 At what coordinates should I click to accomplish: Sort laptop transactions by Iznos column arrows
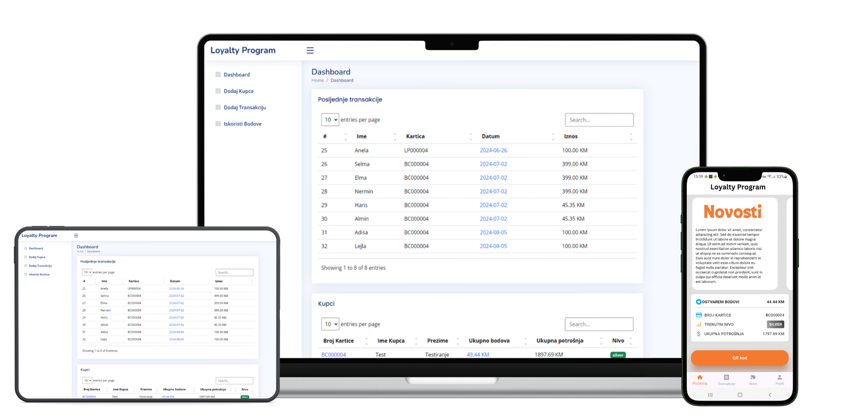pos(631,137)
